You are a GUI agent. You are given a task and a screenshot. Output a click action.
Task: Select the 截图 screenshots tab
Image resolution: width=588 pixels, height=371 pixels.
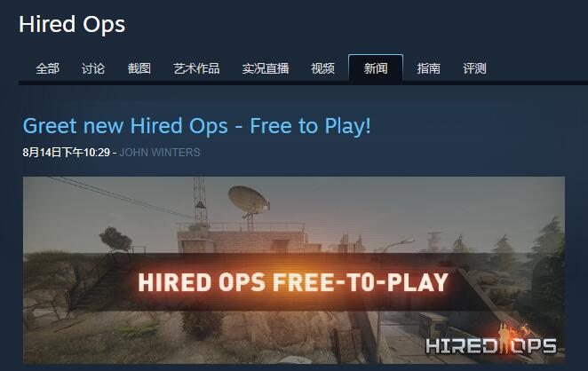(x=139, y=68)
